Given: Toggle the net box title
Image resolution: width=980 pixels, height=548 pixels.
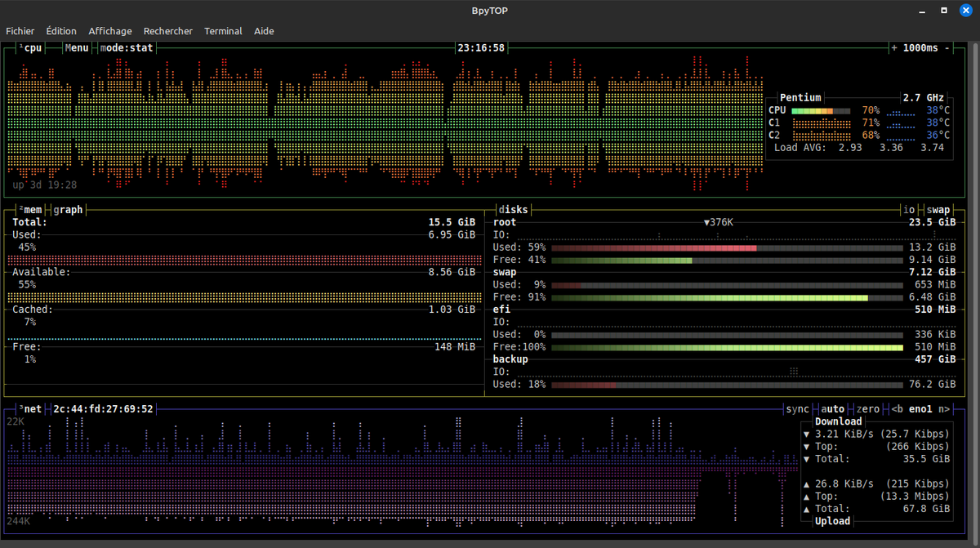Looking at the screenshot, I should coord(30,409).
